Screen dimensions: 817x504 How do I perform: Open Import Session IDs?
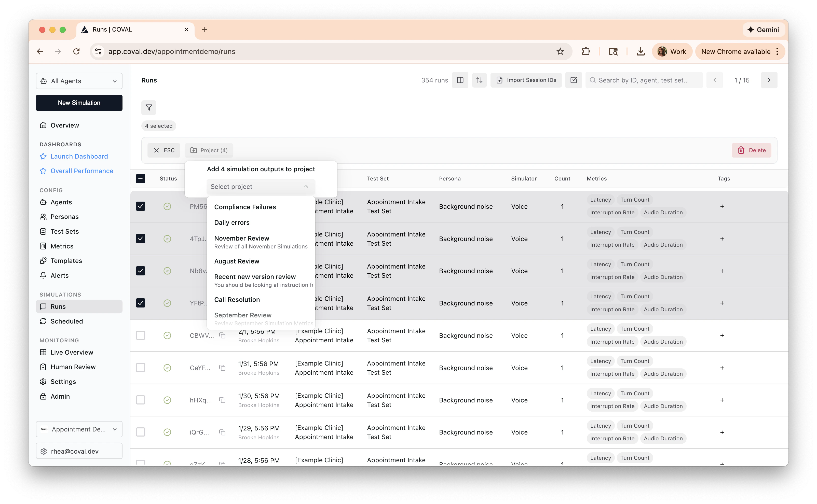[526, 80]
